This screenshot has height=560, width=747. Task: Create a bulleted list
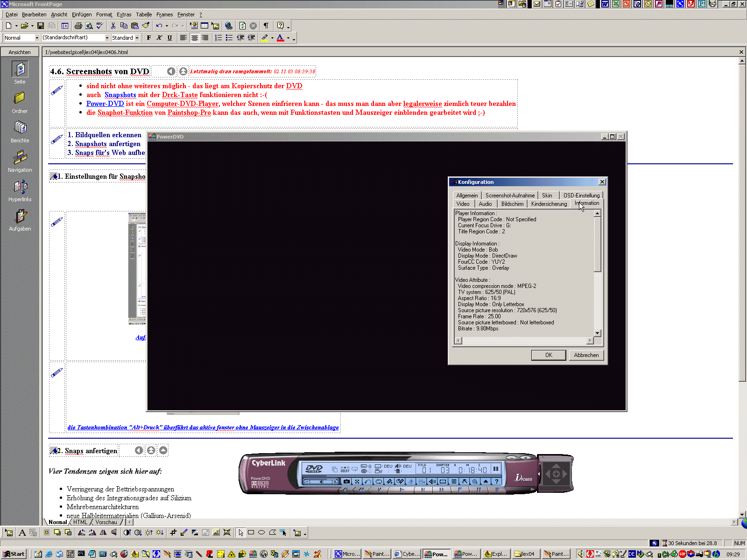229,38
